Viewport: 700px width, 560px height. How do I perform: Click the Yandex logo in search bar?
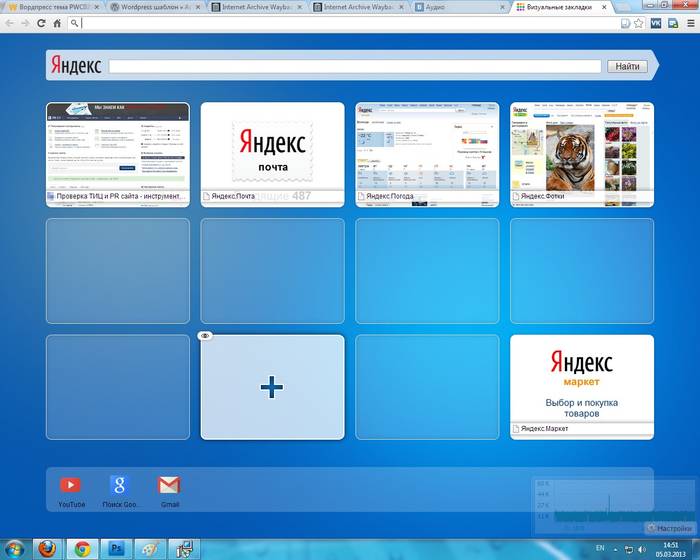tap(76, 66)
